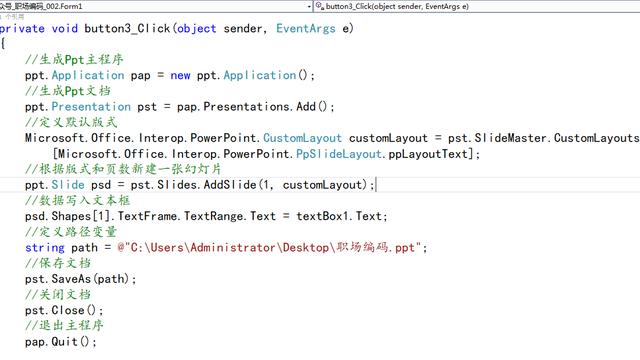This screenshot has width=640, height=360.
Task: Open the class navigation dropdown showing Form1
Action: click(x=156, y=6)
